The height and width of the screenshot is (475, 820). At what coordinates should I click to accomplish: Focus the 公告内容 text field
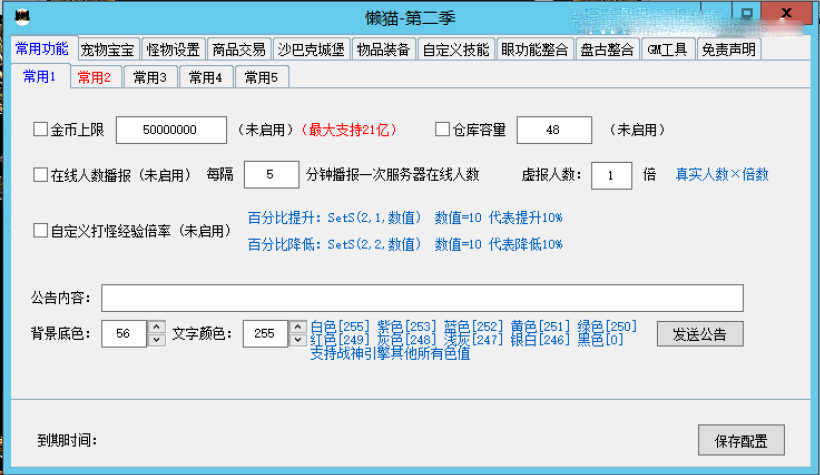pos(421,298)
